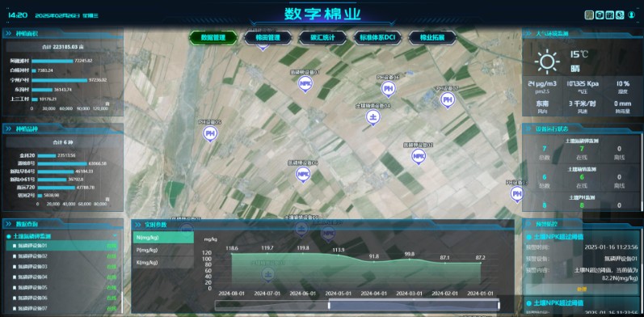This screenshot has width=644, height=317.
Task: Click double-arrow icon of 实时参数 panel
Action: (x=137, y=225)
